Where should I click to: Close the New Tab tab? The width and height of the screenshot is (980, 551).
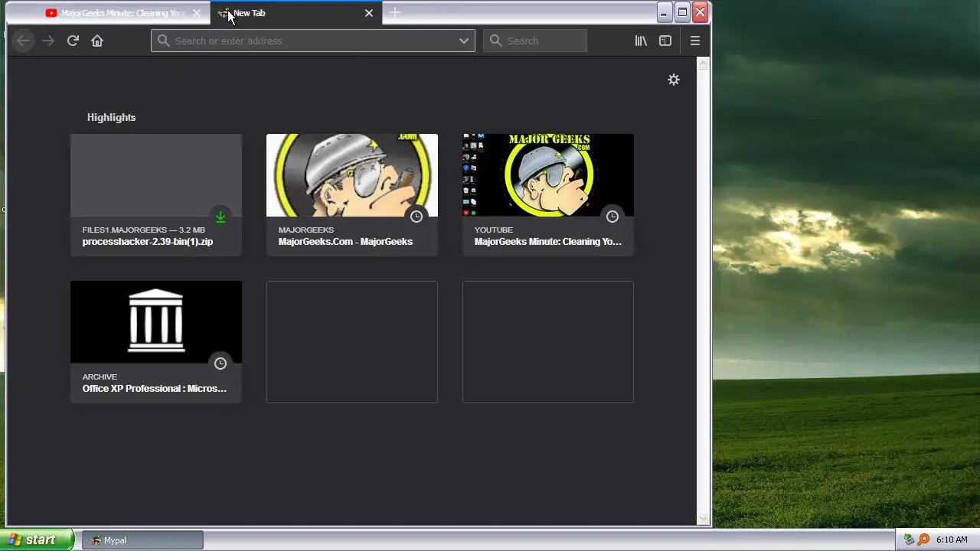point(369,13)
